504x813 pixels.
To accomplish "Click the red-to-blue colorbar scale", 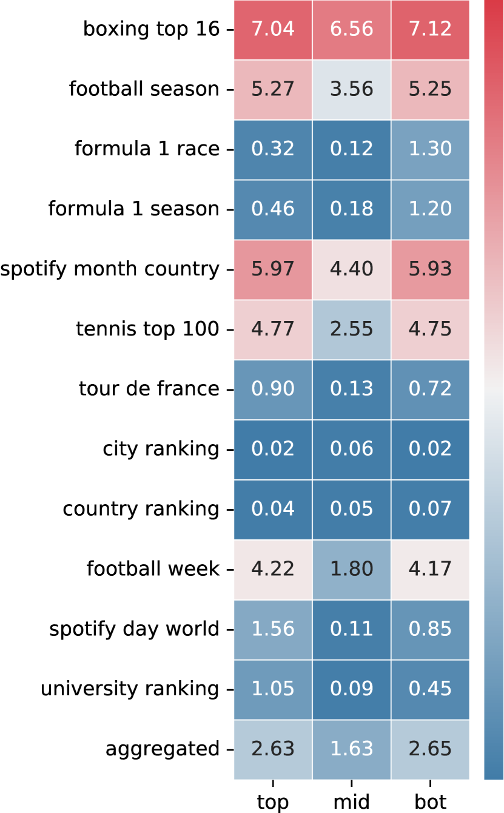I will 494,388.
